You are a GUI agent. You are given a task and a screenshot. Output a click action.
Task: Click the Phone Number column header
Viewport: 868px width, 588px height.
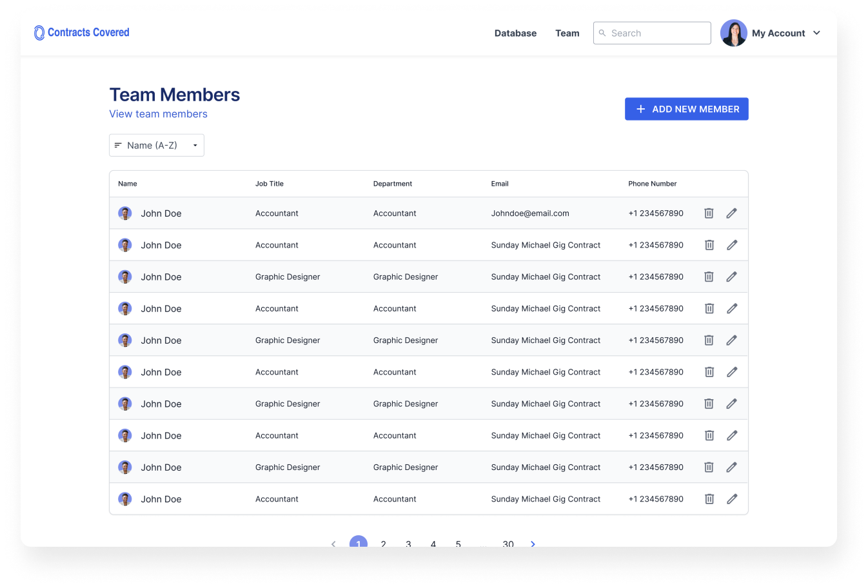653,184
